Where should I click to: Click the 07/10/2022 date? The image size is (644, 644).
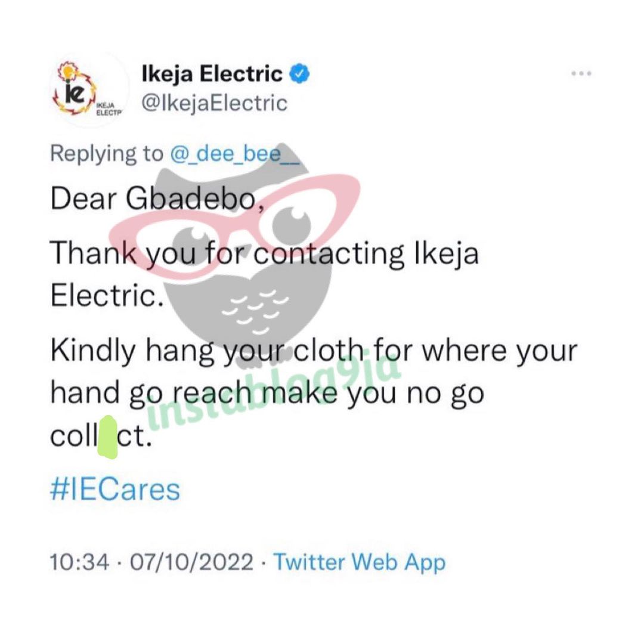(191, 562)
